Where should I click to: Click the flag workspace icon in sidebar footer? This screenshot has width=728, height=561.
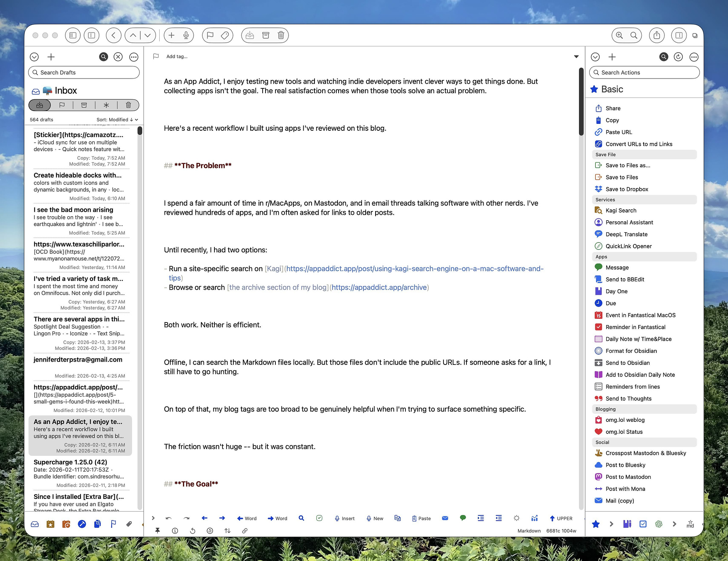(x=113, y=524)
